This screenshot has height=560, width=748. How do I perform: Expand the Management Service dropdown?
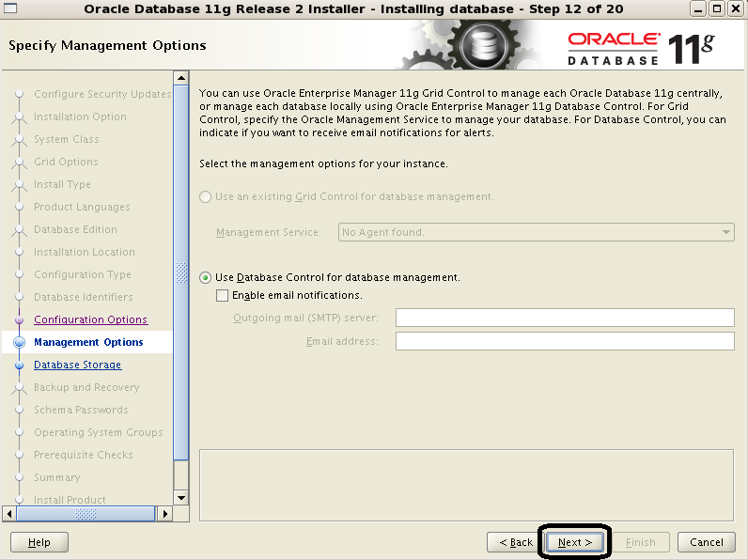726,232
